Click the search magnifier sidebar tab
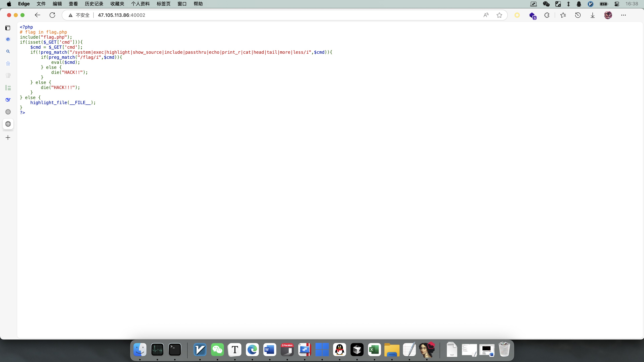 pos(8,52)
